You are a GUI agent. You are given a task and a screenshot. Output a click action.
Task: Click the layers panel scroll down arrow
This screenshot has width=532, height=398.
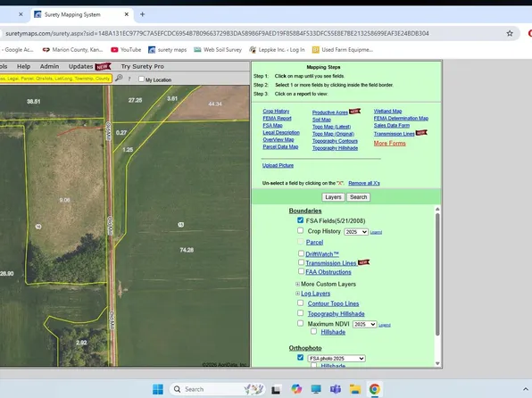[x=437, y=363]
